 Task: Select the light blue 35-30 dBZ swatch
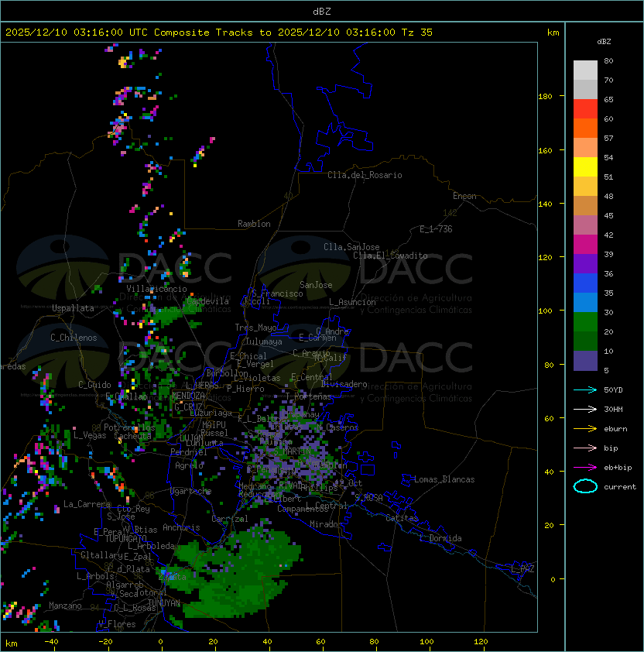point(585,303)
